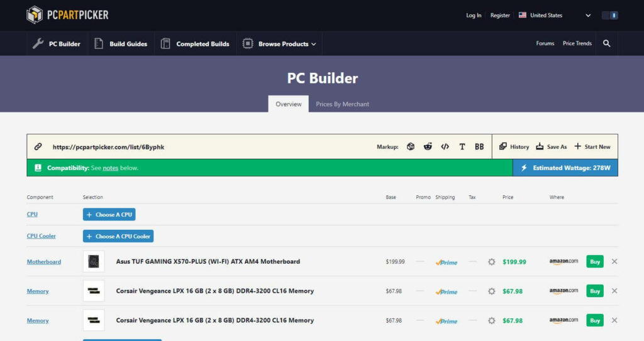Pick the BBCode markup icon

[x=479, y=146]
